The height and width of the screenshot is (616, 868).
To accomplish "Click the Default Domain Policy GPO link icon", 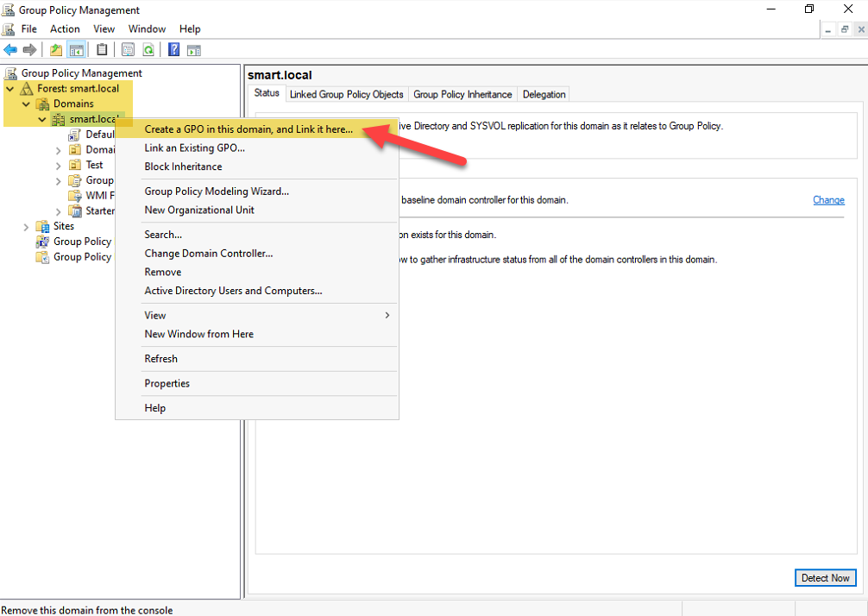I will [x=74, y=135].
